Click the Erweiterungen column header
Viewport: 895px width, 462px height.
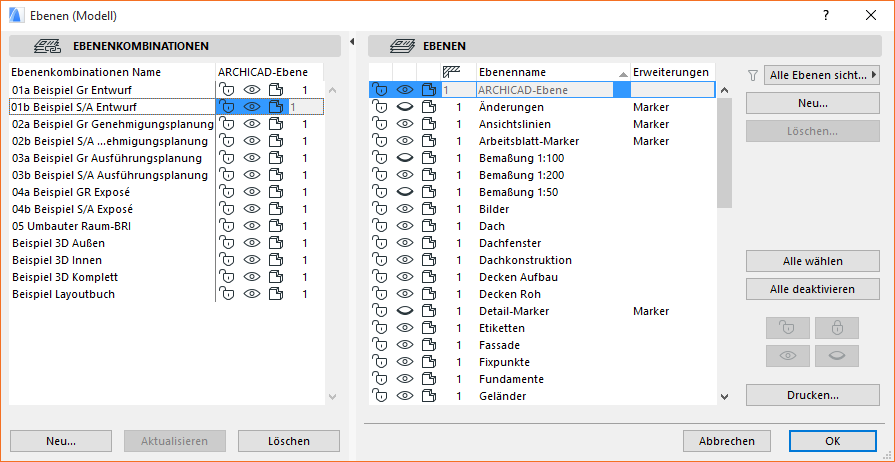pos(672,72)
